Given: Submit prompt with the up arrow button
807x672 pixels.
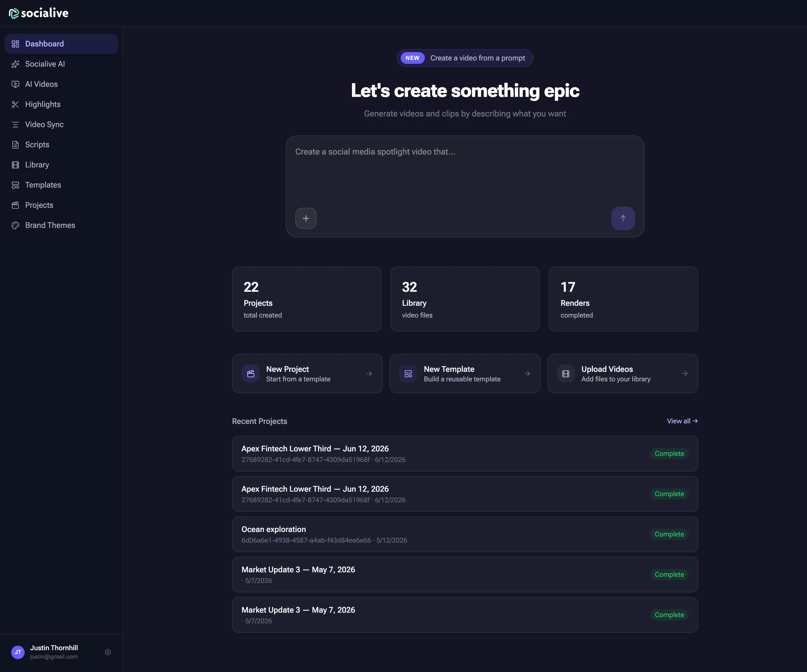Looking at the screenshot, I should [x=623, y=218].
